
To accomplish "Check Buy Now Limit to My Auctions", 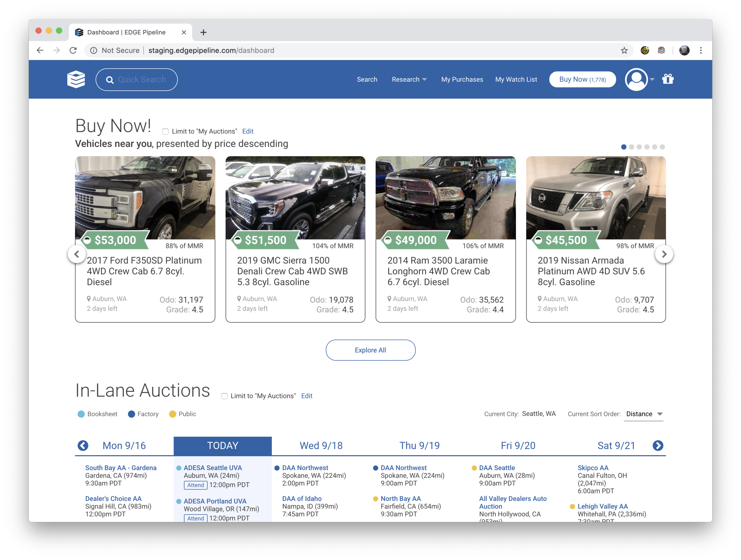I will tap(165, 131).
